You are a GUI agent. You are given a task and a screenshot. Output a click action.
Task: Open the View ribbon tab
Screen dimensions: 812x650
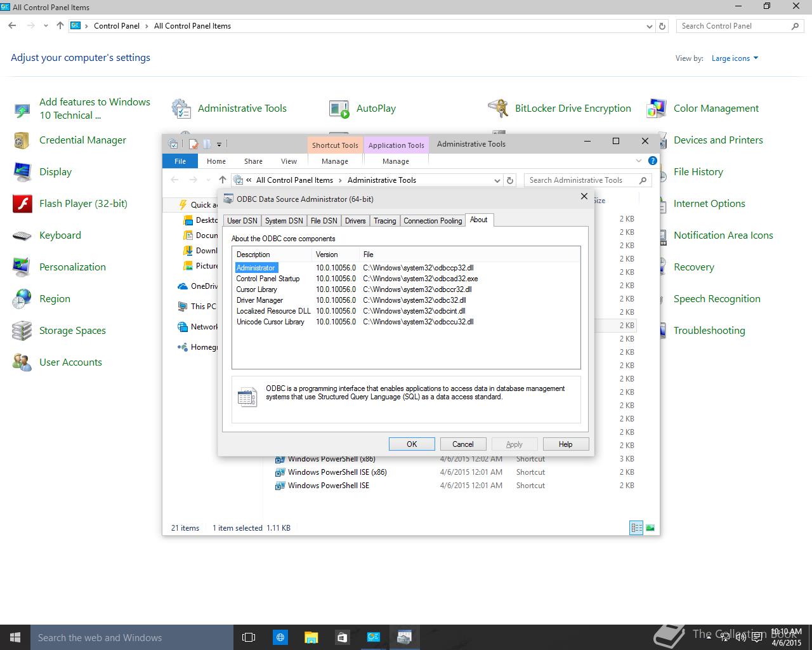tap(289, 161)
